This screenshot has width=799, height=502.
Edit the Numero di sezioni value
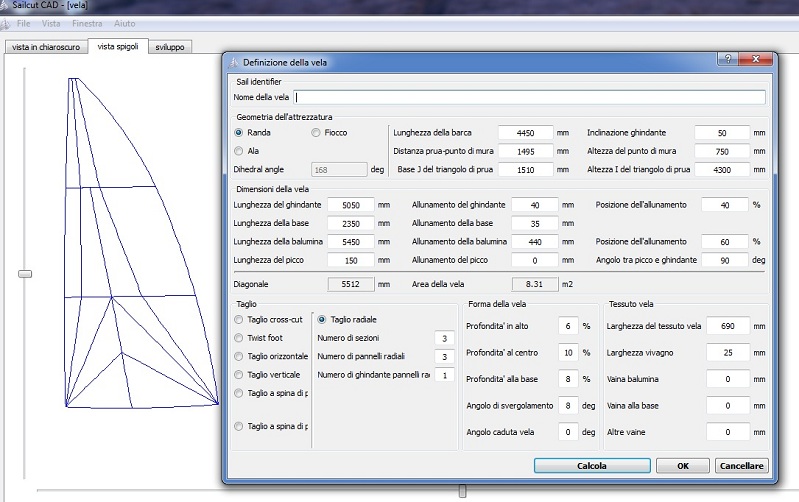[444, 338]
